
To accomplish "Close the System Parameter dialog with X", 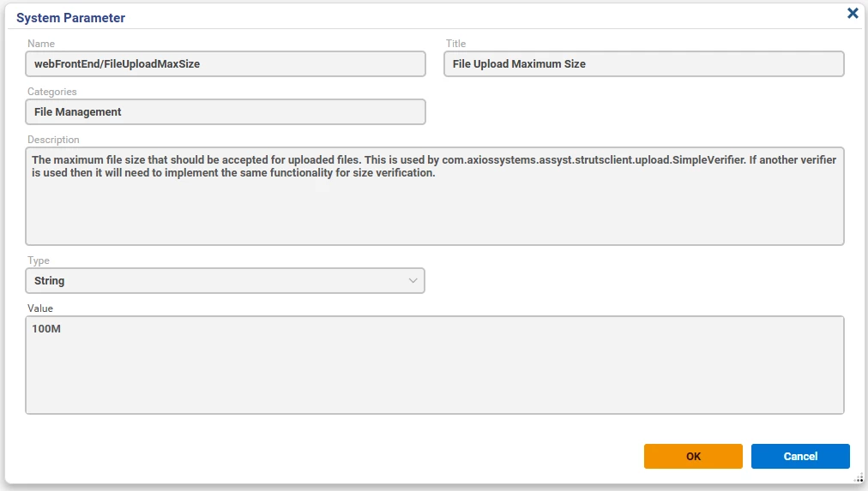I will pyautogui.click(x=853, y=13).
